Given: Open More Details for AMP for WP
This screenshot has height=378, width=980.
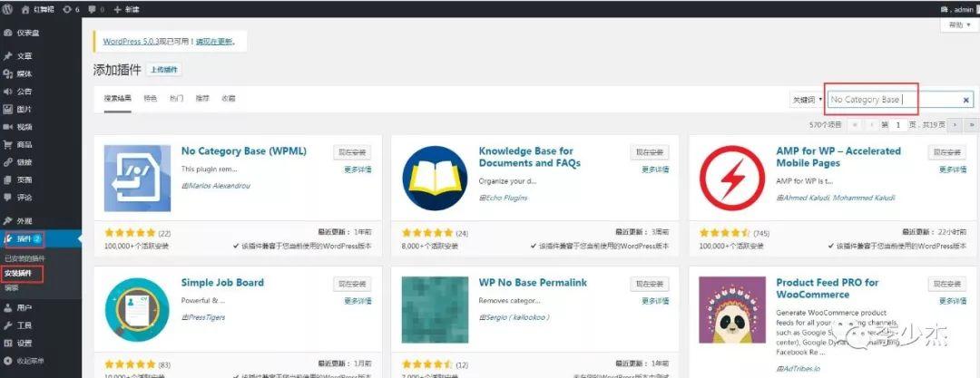Looking at the screenshot, I should (x=953, y=170).
